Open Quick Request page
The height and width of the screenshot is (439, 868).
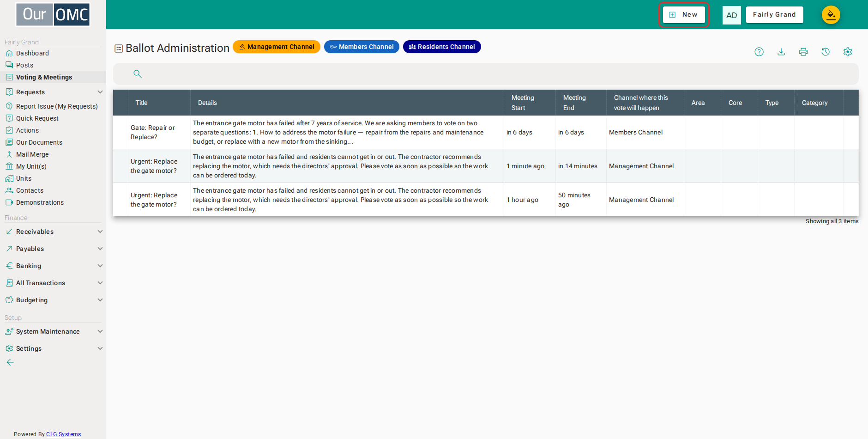point(53,118)
